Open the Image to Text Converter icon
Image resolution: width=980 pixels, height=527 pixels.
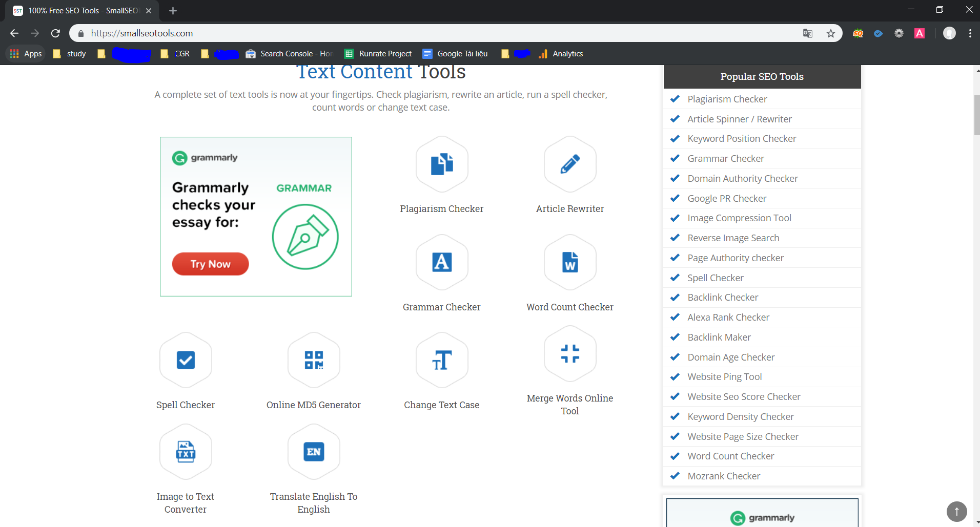186,452
